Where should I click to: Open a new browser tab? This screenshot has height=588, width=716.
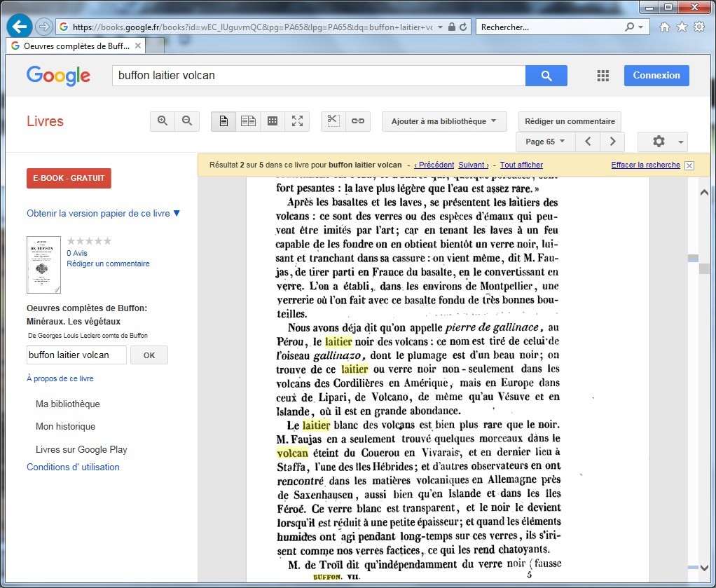click(x=155, y=46)
